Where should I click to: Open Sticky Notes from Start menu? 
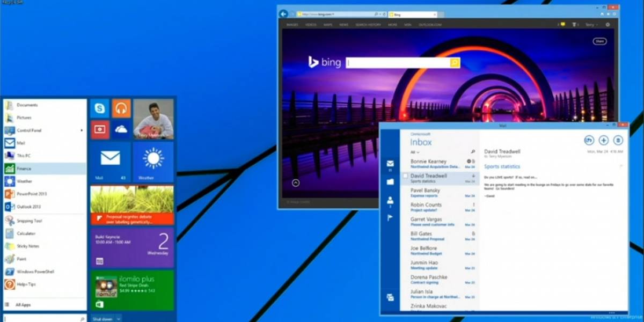pos(45,246)
